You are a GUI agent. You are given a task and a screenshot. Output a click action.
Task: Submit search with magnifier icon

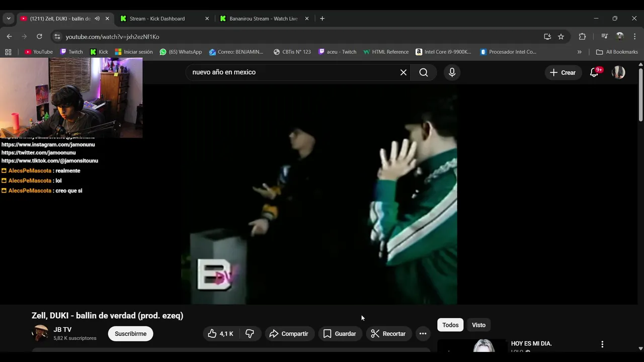coord(424,72)
